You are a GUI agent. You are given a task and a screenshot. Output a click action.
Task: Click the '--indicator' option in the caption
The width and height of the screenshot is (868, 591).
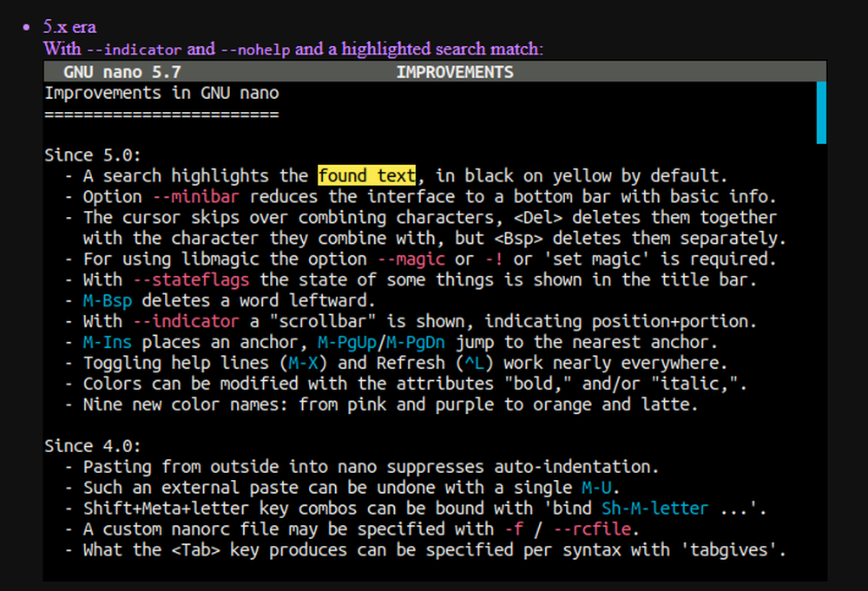coord(135,49)
